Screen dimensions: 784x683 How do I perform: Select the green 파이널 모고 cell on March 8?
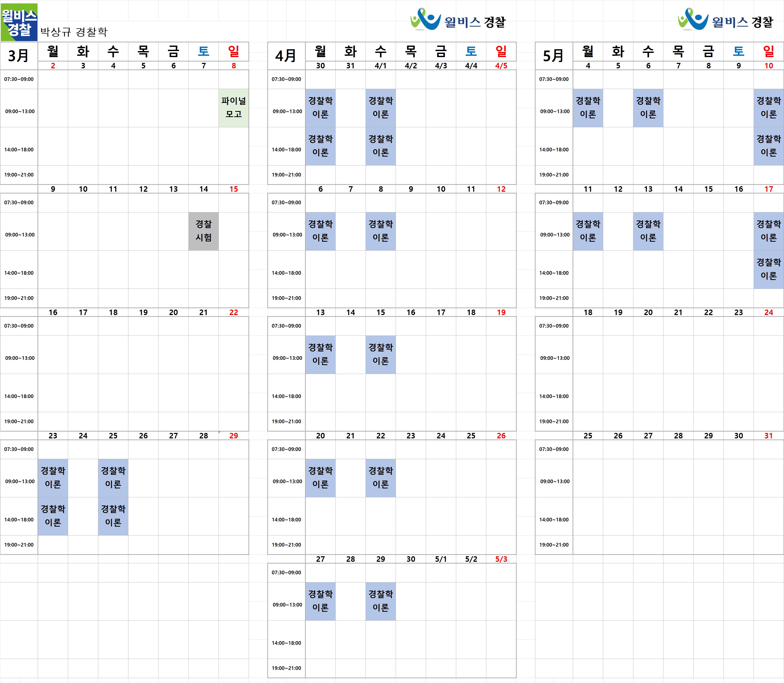coord(233,108)
